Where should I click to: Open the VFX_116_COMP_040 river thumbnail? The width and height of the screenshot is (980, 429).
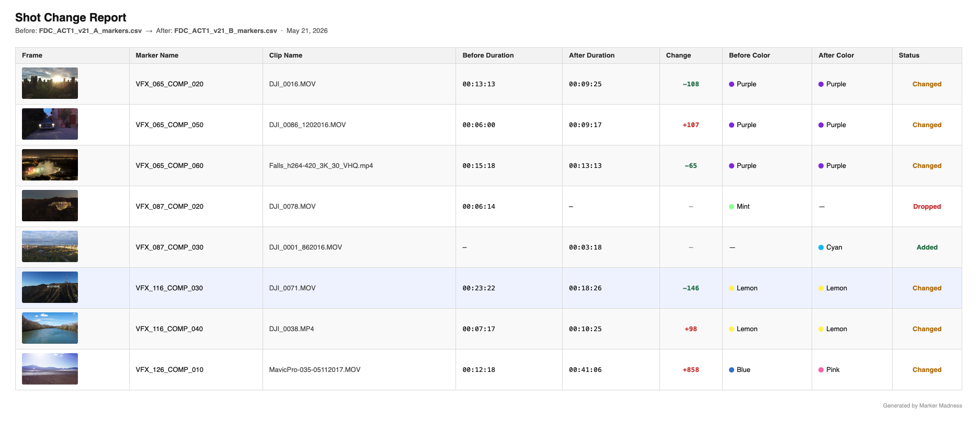50,328
